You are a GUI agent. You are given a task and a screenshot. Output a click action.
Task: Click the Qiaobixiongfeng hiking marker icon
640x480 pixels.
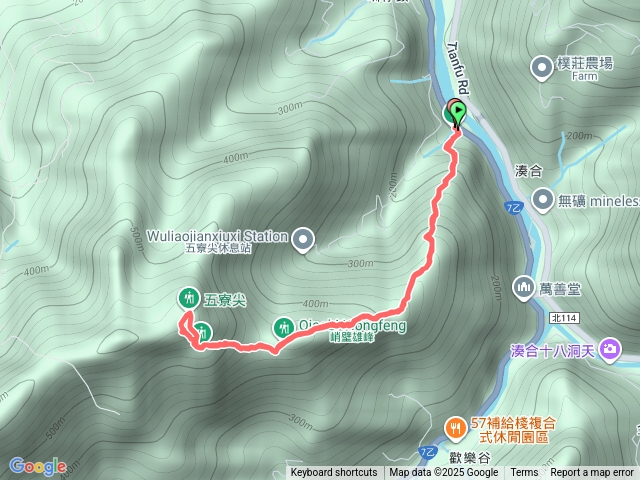click(283, 328)
